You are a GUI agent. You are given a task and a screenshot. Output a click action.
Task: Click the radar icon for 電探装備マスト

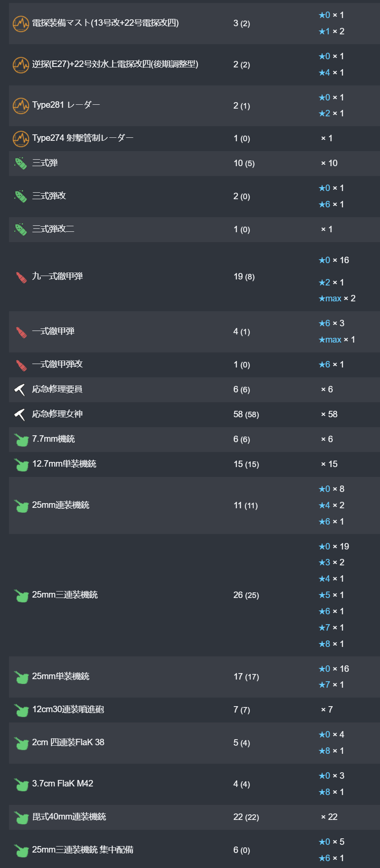[x=21, y=23]
